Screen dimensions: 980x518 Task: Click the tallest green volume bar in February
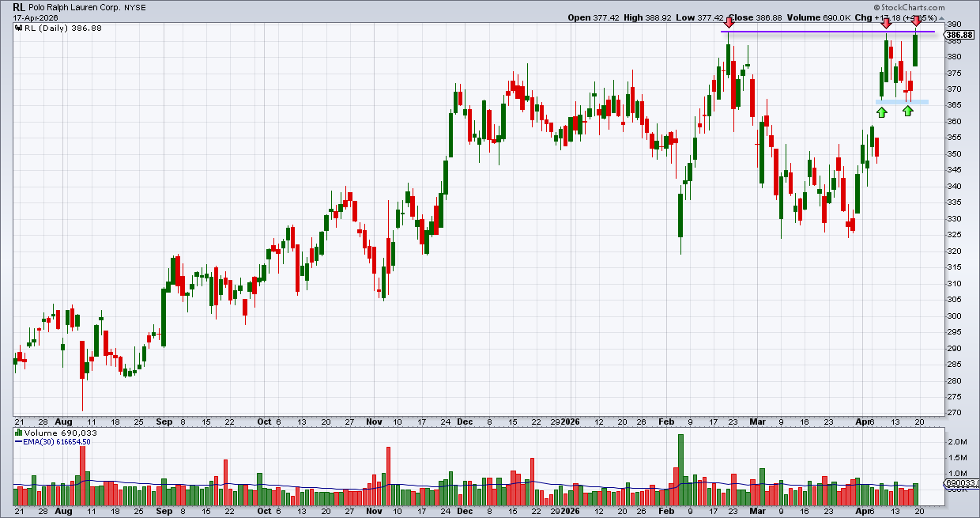(680, 470)
